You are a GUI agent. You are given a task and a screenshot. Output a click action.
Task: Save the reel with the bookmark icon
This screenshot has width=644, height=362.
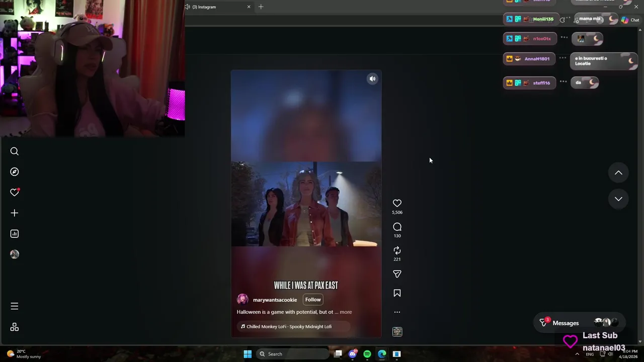[397, 293]
